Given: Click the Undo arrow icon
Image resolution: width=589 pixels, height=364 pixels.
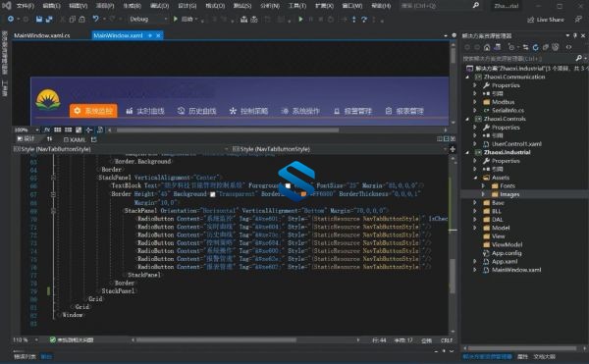Looking at the screenshot, I should click(x=96, y=19).
